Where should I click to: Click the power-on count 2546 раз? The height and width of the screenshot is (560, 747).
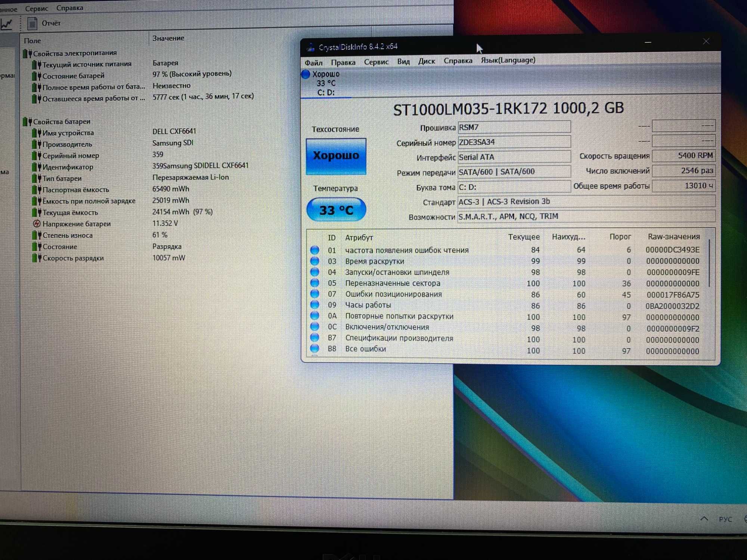[x=684, y=171]
